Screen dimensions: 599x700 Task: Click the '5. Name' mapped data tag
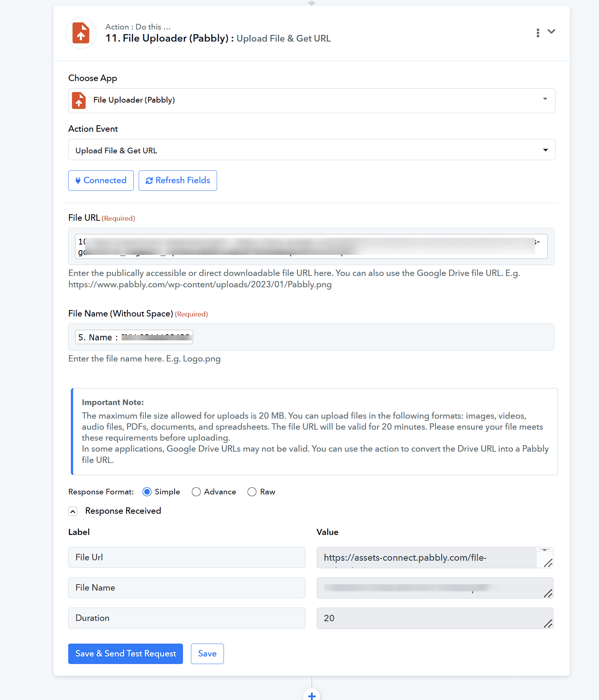(x=134, y=337)
